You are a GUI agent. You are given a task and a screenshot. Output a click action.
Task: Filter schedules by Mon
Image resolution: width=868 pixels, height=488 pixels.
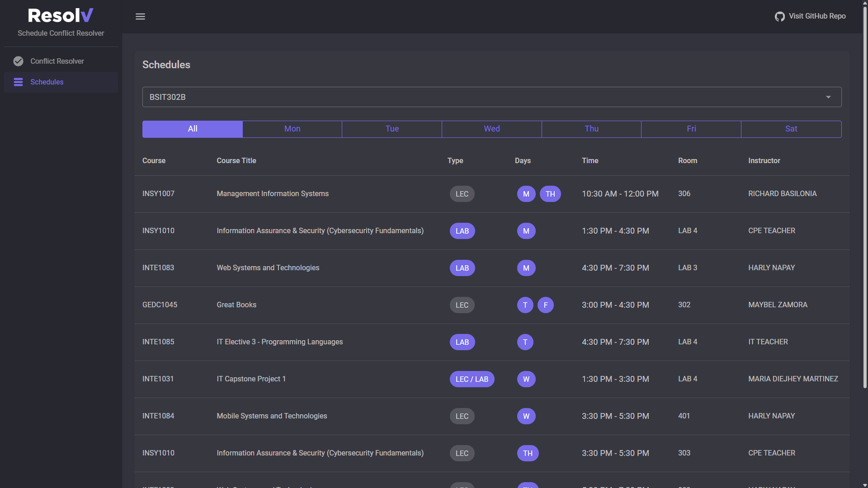(292, 129)
